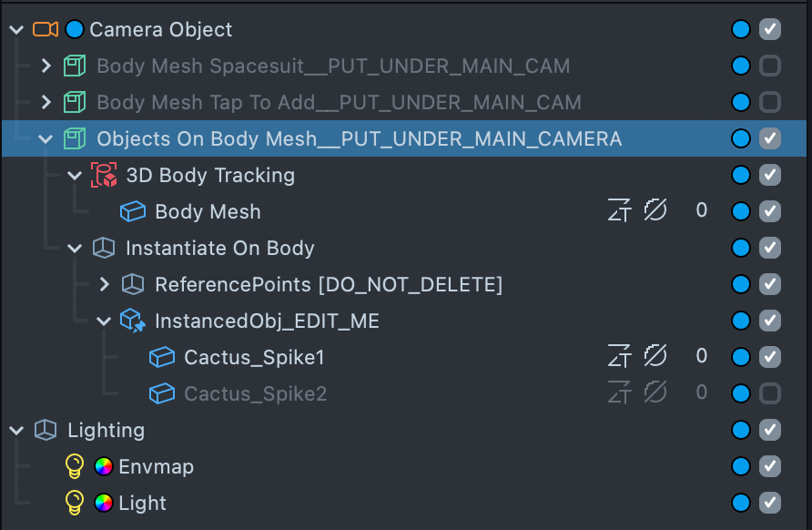Click the sort icon on Cactus_Spike1 row
The image size is (812, 530).
pyautogui.click(x=621, y=357)
